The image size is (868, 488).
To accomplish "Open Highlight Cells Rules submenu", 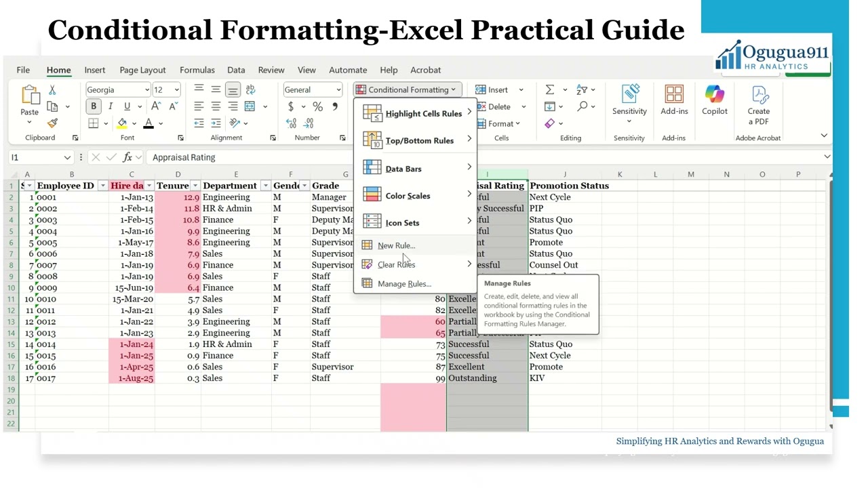I will (x=416, y=113).
